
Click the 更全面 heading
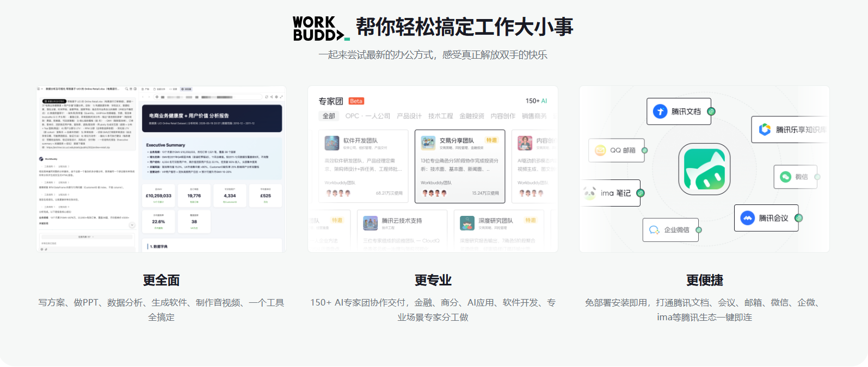click(x=161, y=280)
